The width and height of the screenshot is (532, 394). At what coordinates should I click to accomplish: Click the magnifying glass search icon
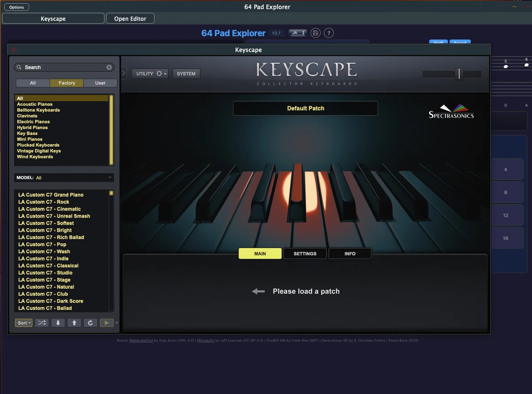tap(19, 67)
